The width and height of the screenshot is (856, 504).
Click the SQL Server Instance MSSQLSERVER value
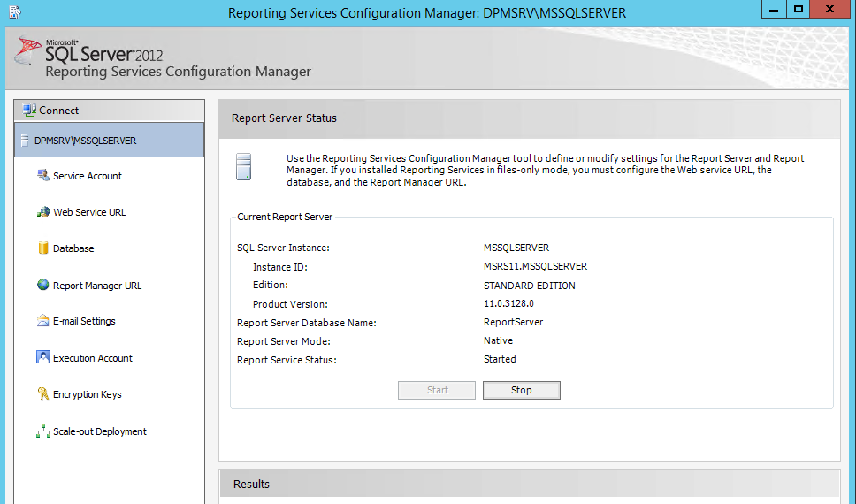516,248
